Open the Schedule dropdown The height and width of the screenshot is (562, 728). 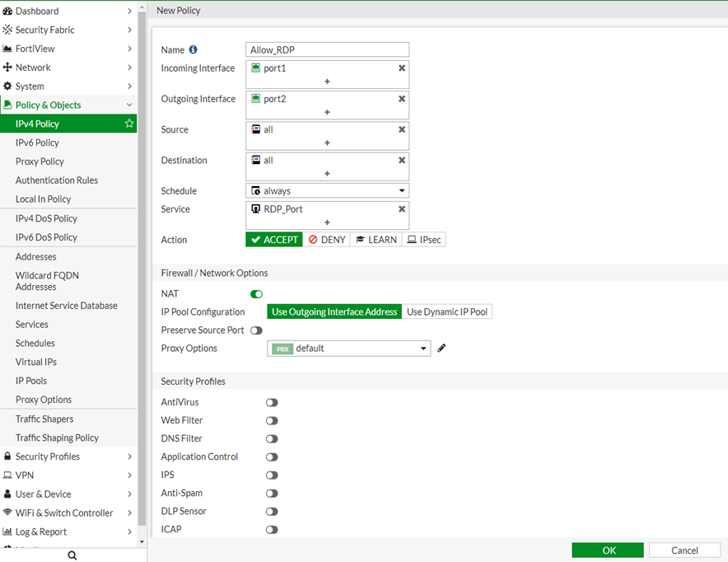(327, 191)
